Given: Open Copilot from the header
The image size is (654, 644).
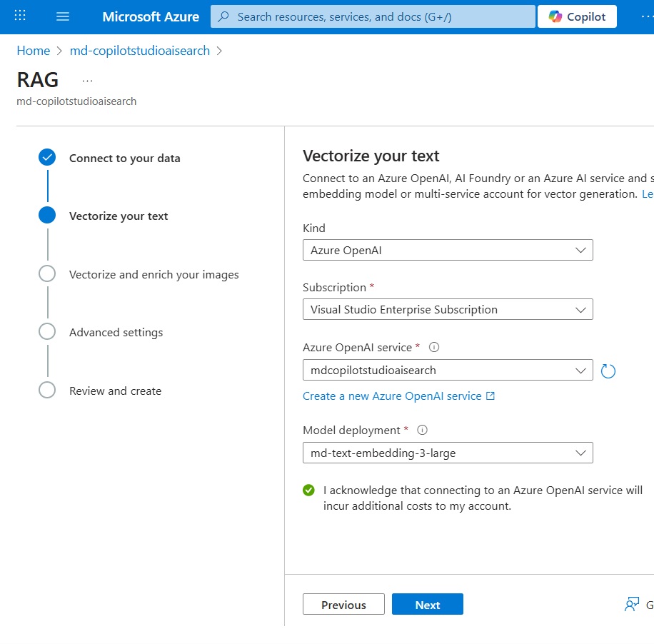Looking at the screenshot, I should click(x=577, y=16).
